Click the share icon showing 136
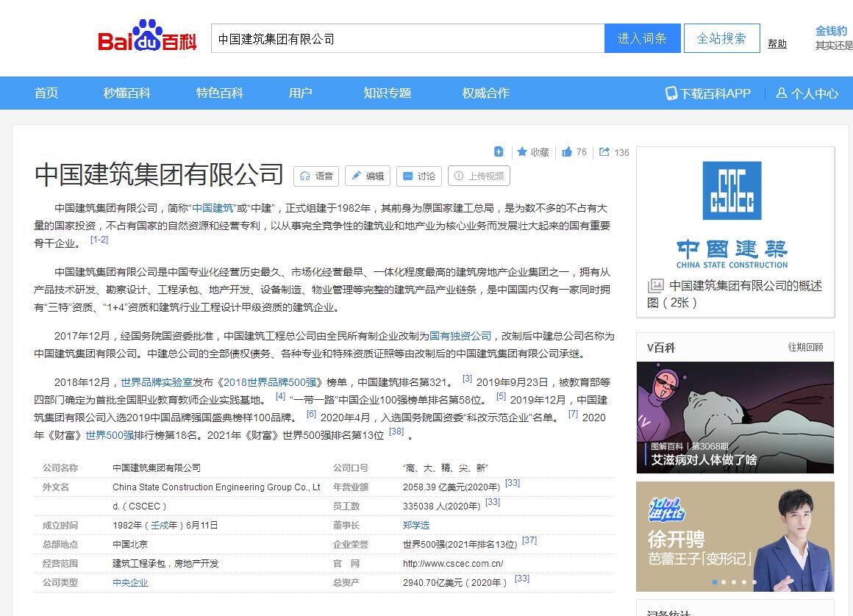 [x=604, y=151]
